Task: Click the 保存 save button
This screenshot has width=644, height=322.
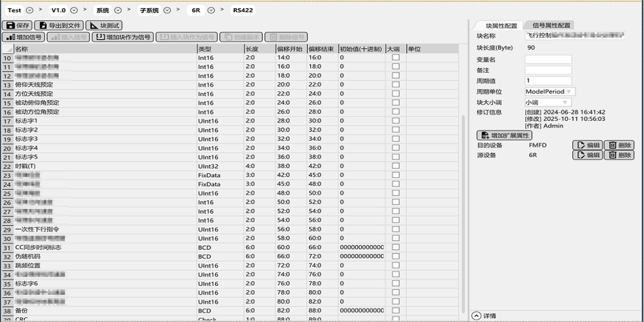Action: point(17,26)
